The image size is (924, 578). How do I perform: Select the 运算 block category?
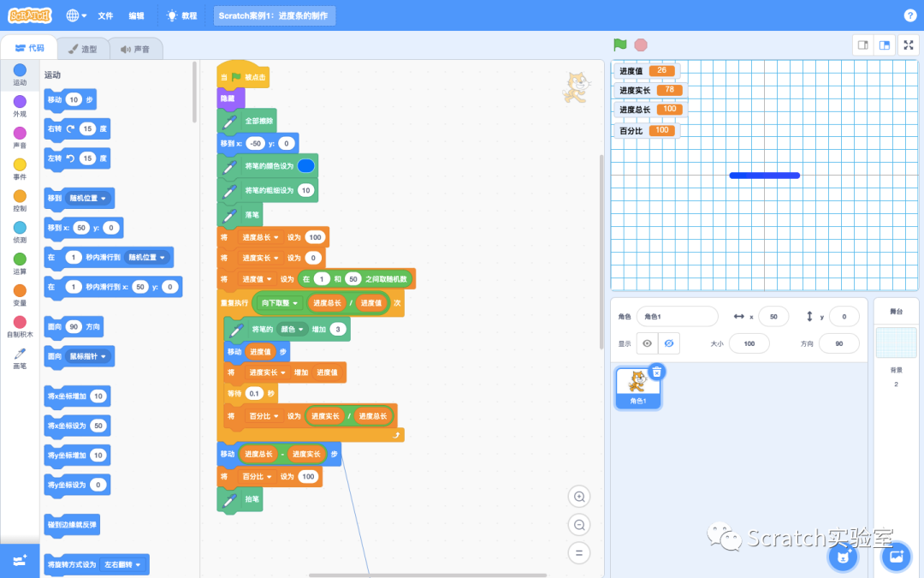(20, 264)
